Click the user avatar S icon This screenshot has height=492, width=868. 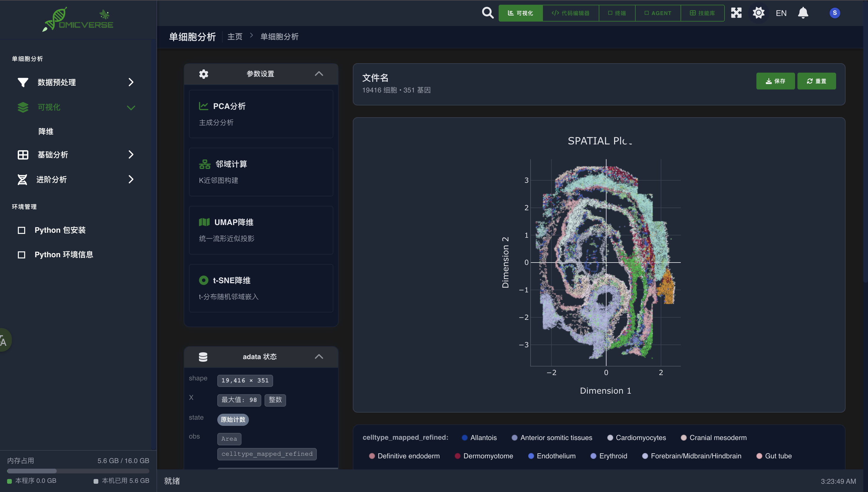(835, 13)
